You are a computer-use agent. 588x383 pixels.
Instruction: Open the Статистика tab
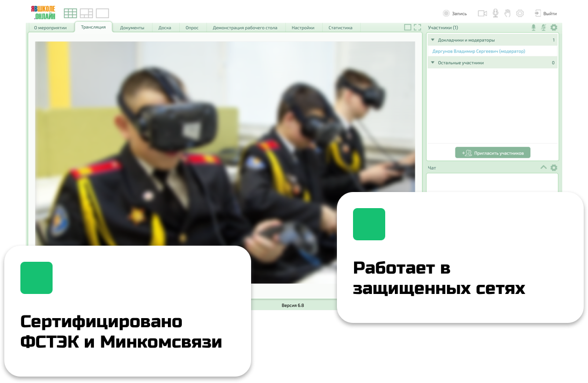click(341, 28)
